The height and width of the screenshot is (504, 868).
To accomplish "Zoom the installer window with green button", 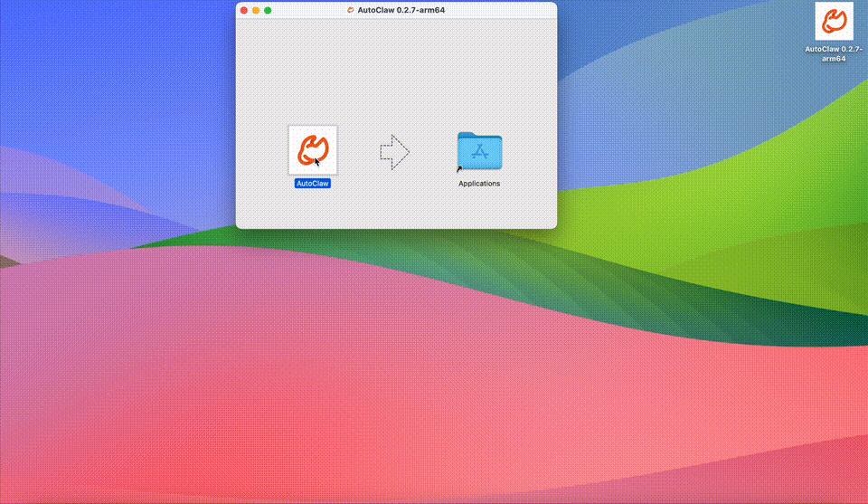I will coord(268,10).
